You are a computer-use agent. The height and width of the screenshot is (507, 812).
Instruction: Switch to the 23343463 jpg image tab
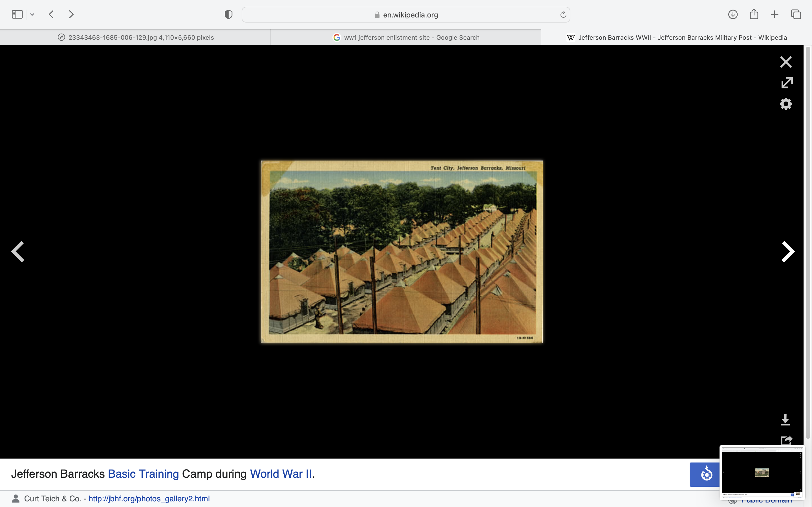pyautogui.click(x=136, y=37)
